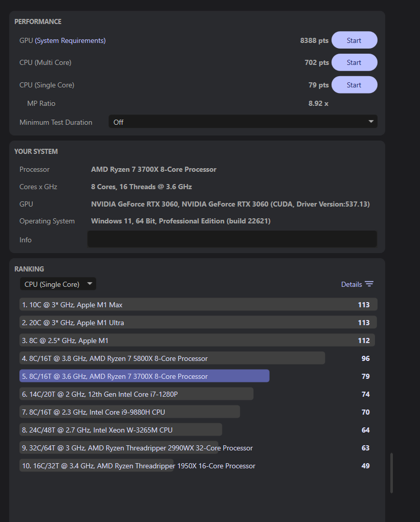Click the ranking selector's caret icon
Image resolution: width=420 pixels, height=522 pixels.
point(90,283)
